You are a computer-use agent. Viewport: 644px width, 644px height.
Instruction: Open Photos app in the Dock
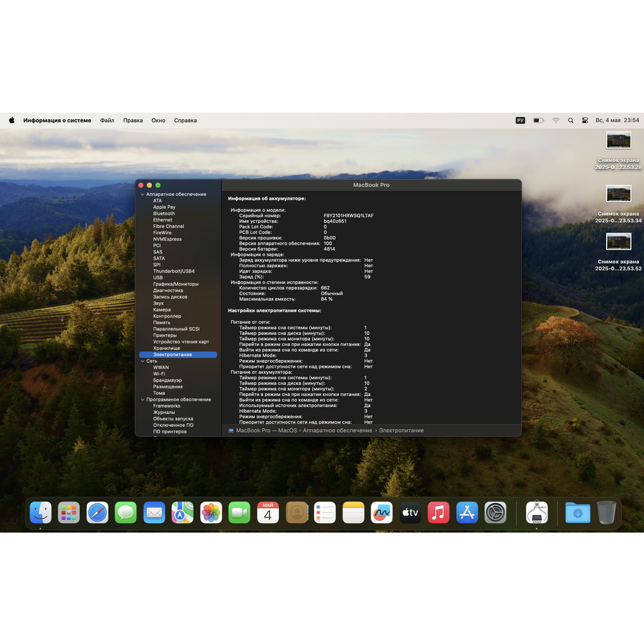point(211,513)
